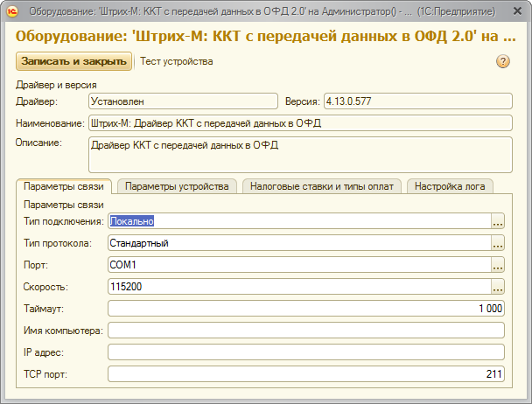The height and width of the screenshot is (404, 532).
Task: Switch to 'Параметры устройства' tab
Action: (177, 186)
